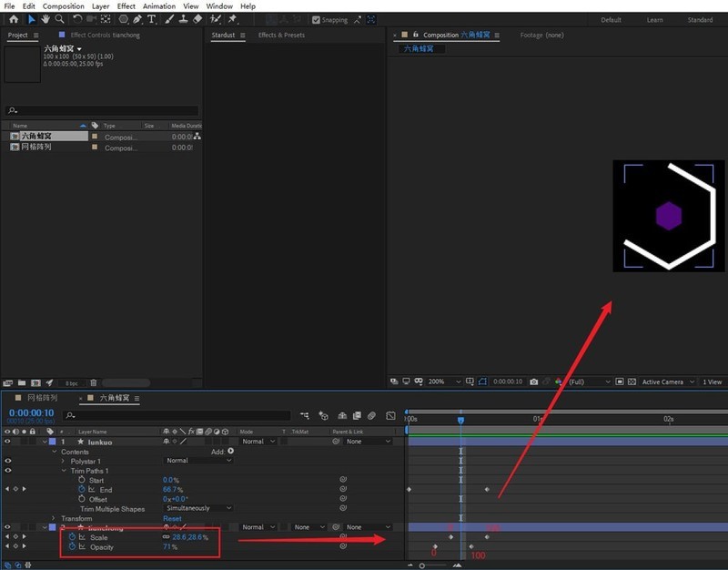Toggle the Snapping checkbox
The width and height of the screenshot is (728, 570).
[x=316, y=20]
